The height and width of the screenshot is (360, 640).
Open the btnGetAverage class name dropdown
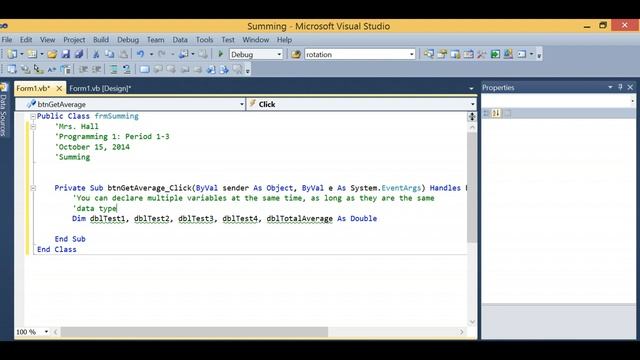[x=242, y=104]
